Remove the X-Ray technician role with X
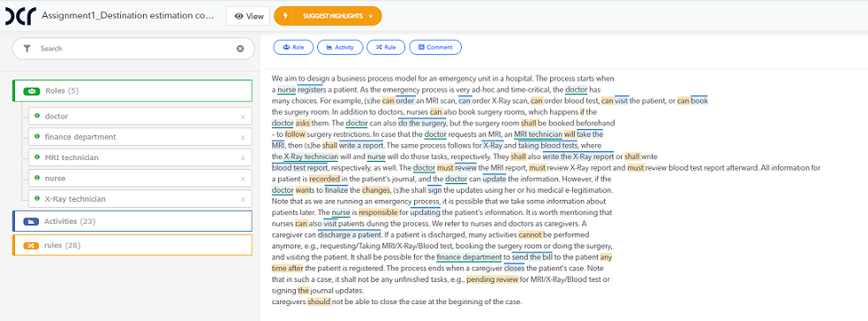Screen dimensions: 868x321 tap(243, 199)
